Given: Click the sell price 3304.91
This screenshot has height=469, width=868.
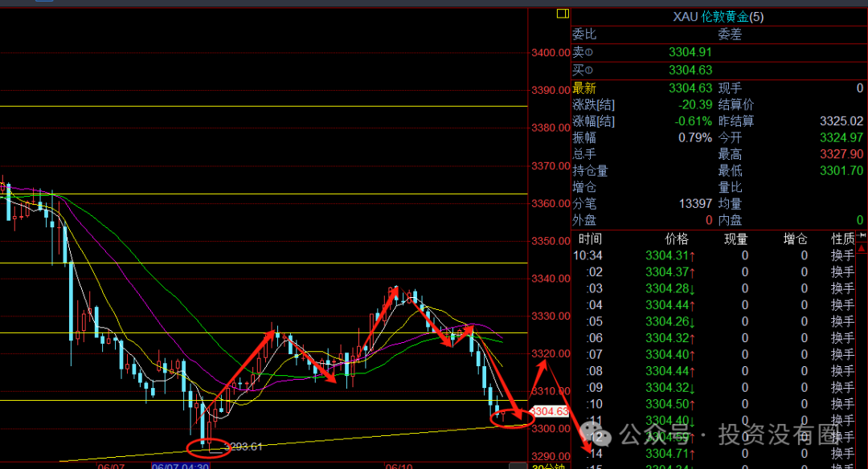Looking at the screenshot, I should 690,52.
